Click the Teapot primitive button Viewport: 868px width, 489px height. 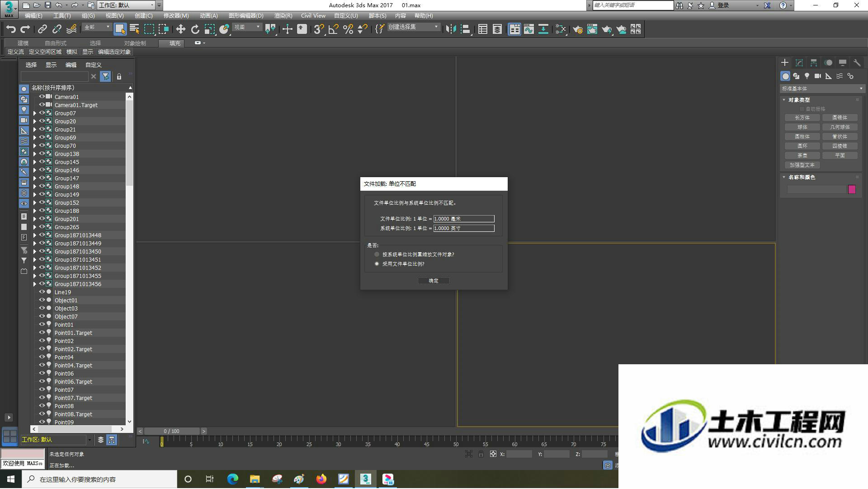coord(802,155)
